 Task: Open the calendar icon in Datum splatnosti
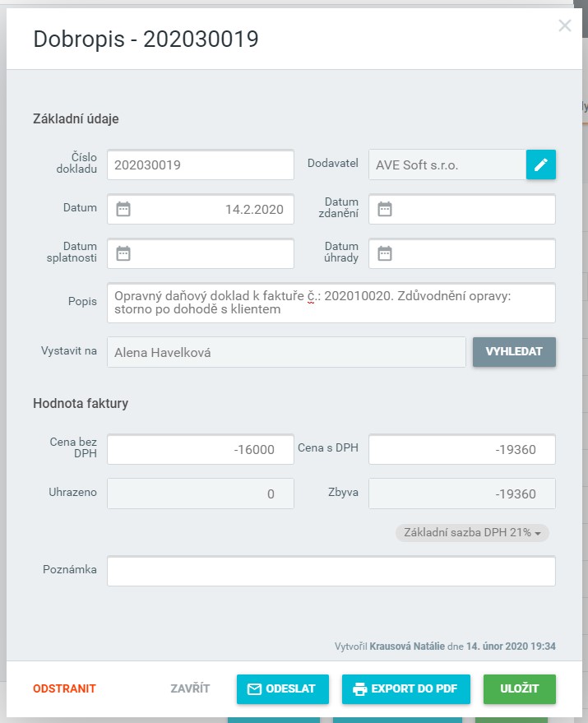tap(123, 253)
